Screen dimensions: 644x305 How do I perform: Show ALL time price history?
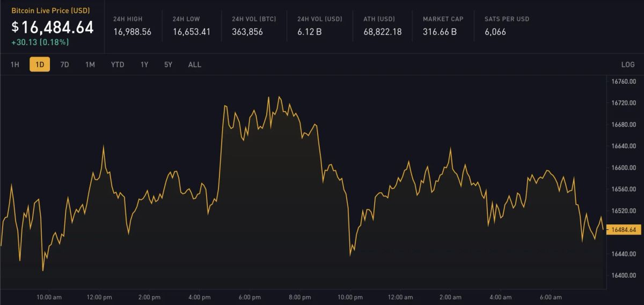(195, 64)
